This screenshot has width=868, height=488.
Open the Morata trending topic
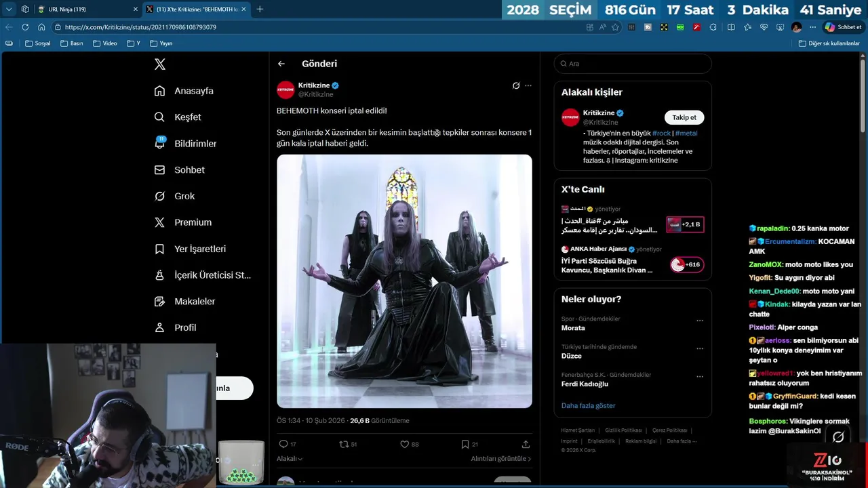click(x=573, y=328)
